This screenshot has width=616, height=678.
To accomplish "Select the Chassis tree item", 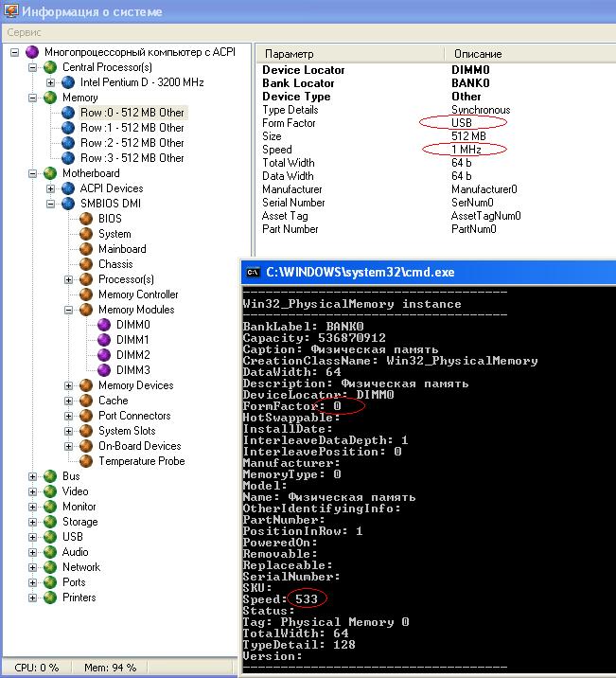I will coord(115,264).
